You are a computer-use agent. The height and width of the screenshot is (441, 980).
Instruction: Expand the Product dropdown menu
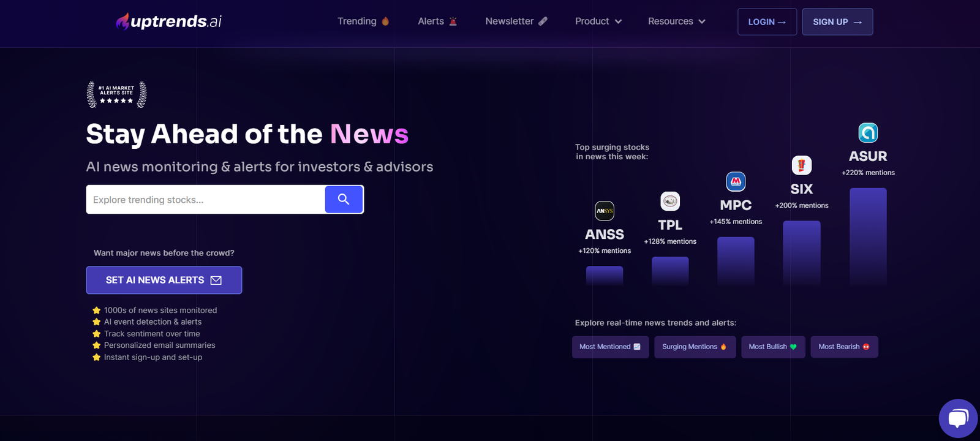pyautogui.click(x=598, y=21)
